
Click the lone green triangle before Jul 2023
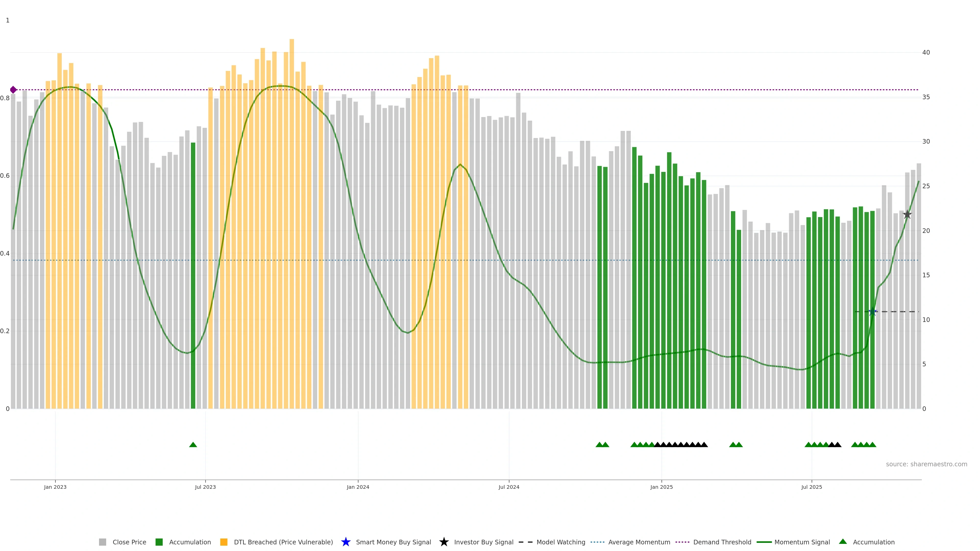tap(193, 445)
